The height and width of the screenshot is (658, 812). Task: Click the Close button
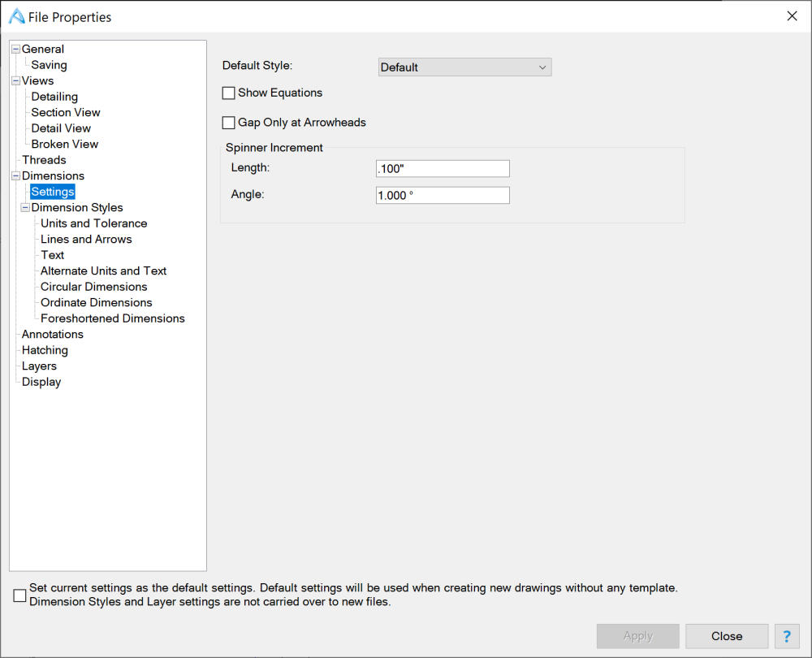pyautogui.click(x=726, y=636)
